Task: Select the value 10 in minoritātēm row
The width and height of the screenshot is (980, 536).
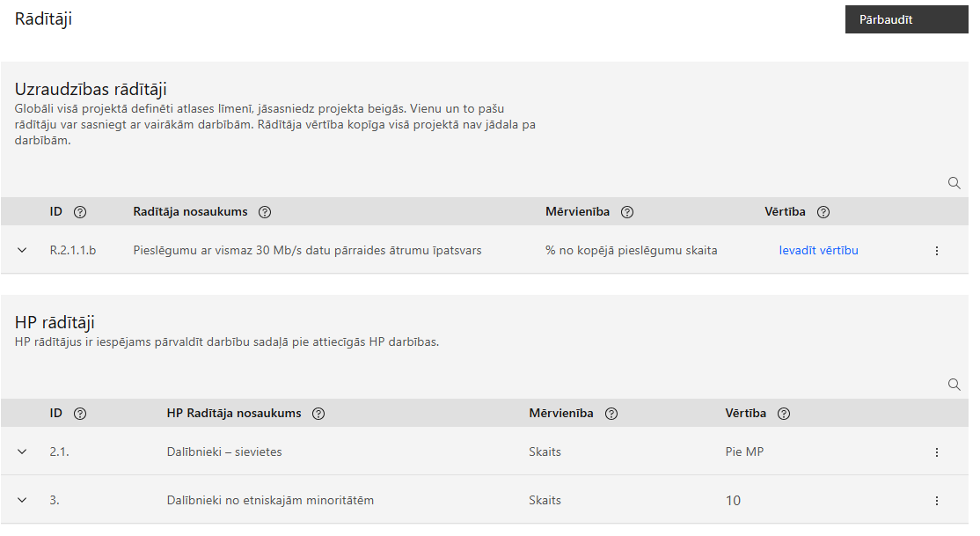Action: click(x=733, y=500)
